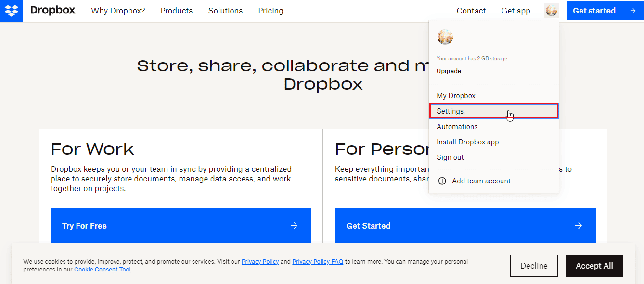
Task: Select Automations from the account menu
Action: (x=457, y=126)
